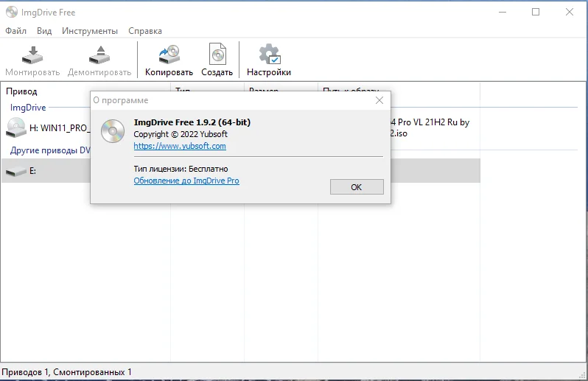The height and width of the screenshot is (381, 588).
Task: Click the Copyright 2022 Yubsoft text
Action: point(181,134)
